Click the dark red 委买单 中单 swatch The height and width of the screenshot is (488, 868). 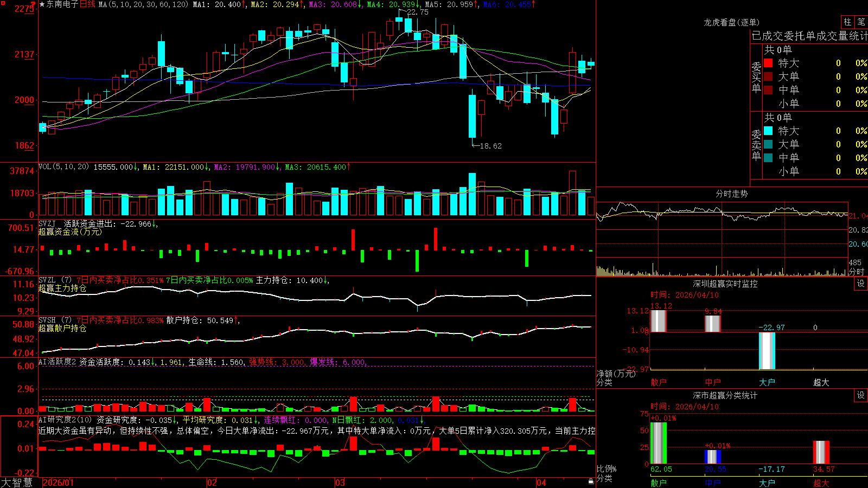[768, 89]
